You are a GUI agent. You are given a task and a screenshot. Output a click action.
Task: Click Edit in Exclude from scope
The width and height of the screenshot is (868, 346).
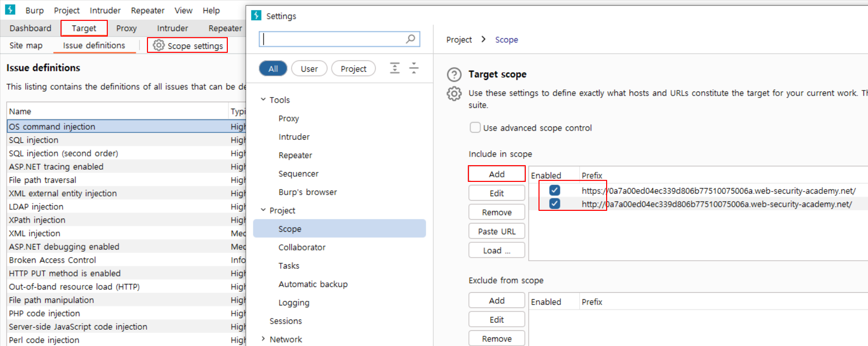click(497, 320)
